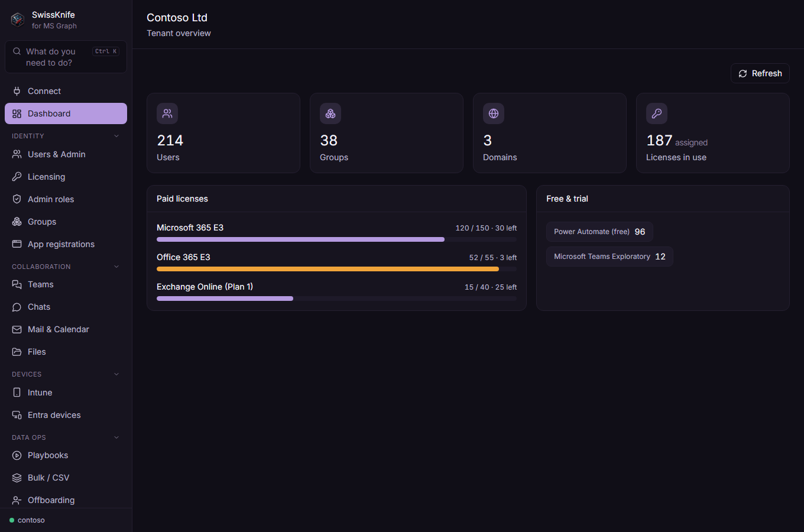Click the 'Free & trial' heading
This screenshot has width=804, height=532.
click(x=567, y=199)
